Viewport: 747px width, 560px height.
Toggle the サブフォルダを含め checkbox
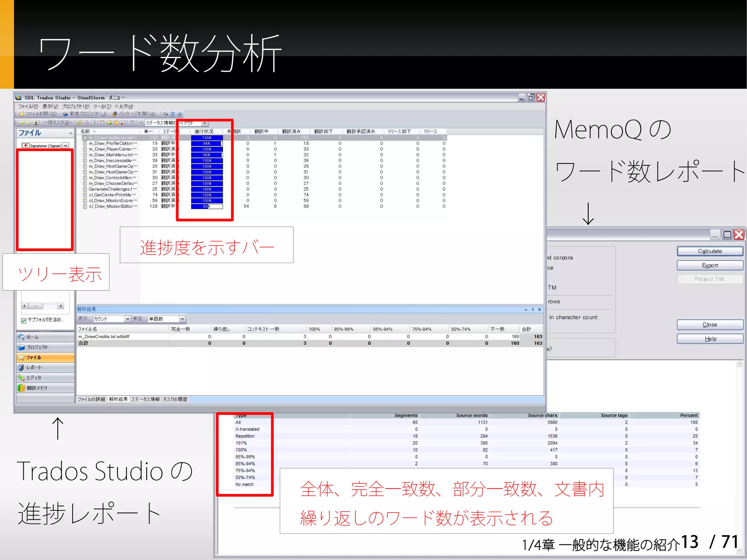click(24, 320)
